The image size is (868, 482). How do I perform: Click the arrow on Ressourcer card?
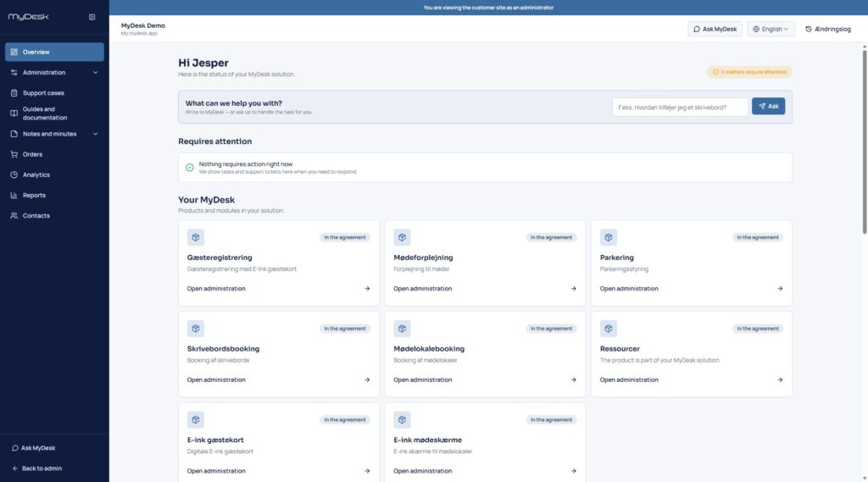[780, 380]
